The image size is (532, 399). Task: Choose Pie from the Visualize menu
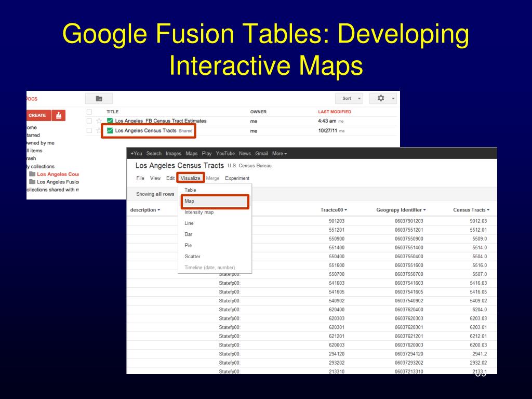(215, 245)
